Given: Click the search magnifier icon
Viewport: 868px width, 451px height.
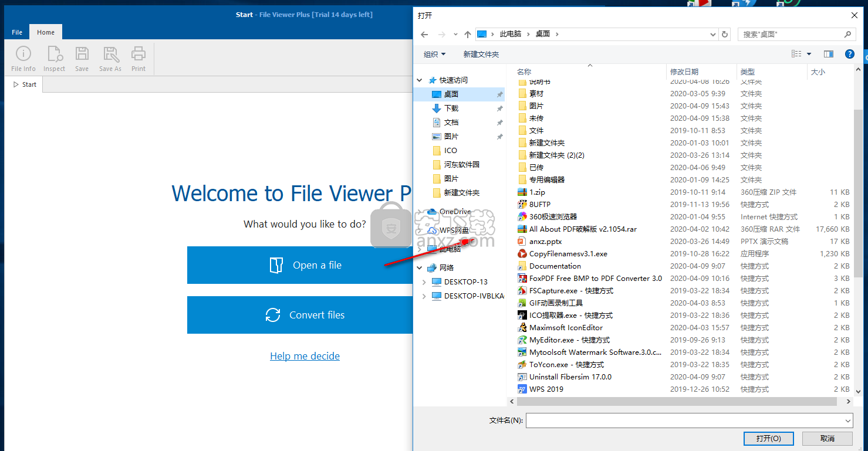Looking at the screenshot, I should coord(847,35).
